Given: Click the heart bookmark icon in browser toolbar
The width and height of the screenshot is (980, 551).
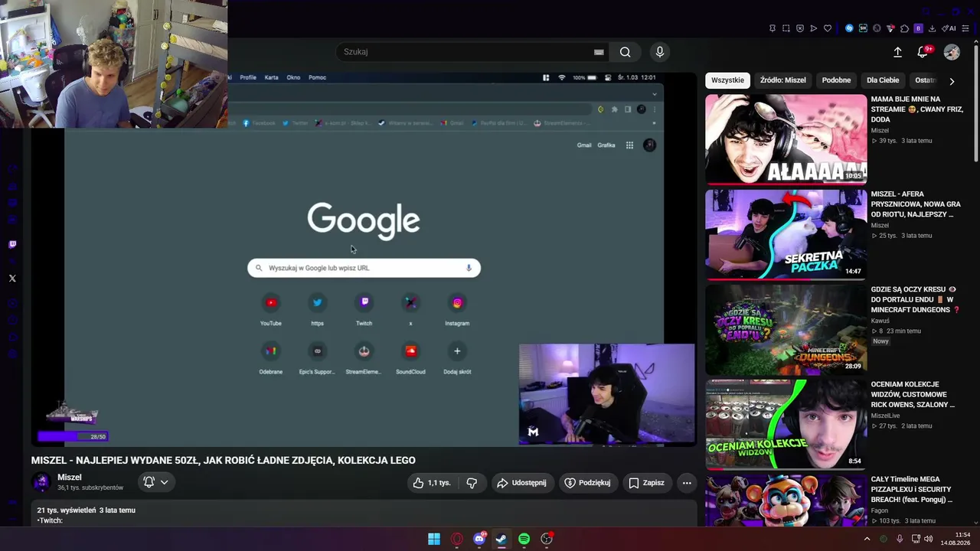Looking at the screenshot, I should coord(828,28).
